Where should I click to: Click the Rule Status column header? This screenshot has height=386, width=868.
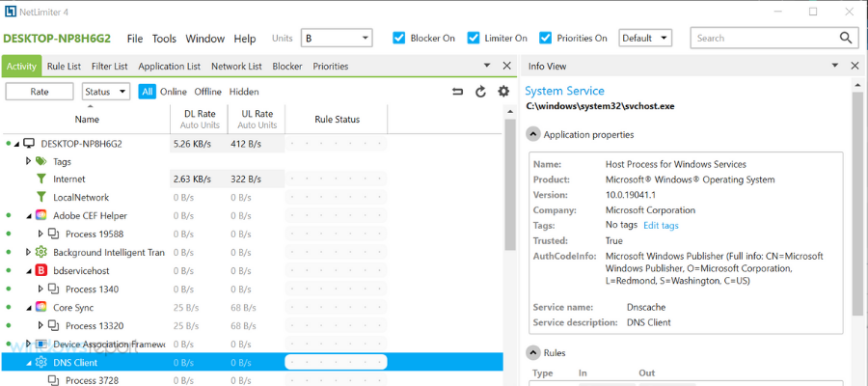(338, 119)
